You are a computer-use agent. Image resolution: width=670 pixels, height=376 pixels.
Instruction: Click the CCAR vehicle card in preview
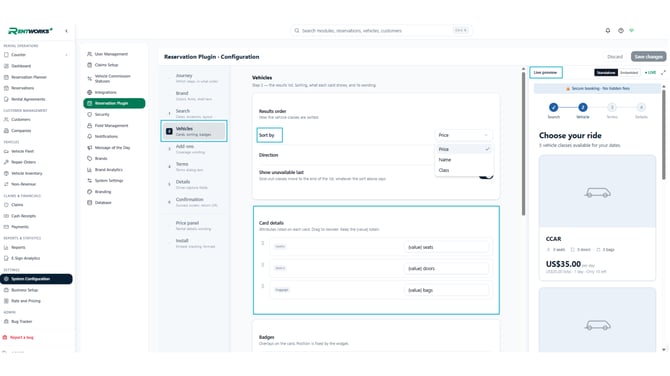(x=597, y=217)
